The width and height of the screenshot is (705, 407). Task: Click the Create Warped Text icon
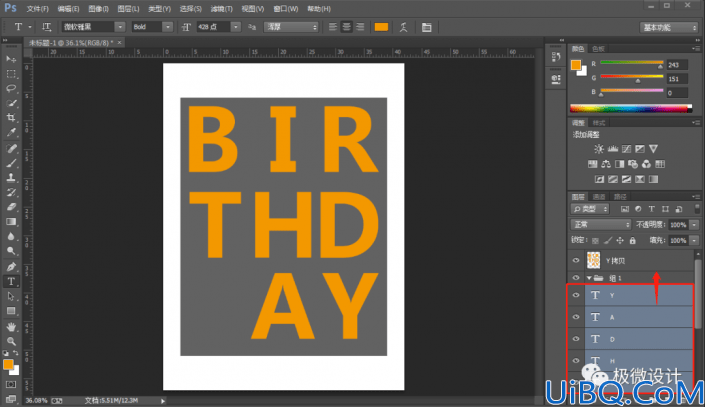(403, 27)
